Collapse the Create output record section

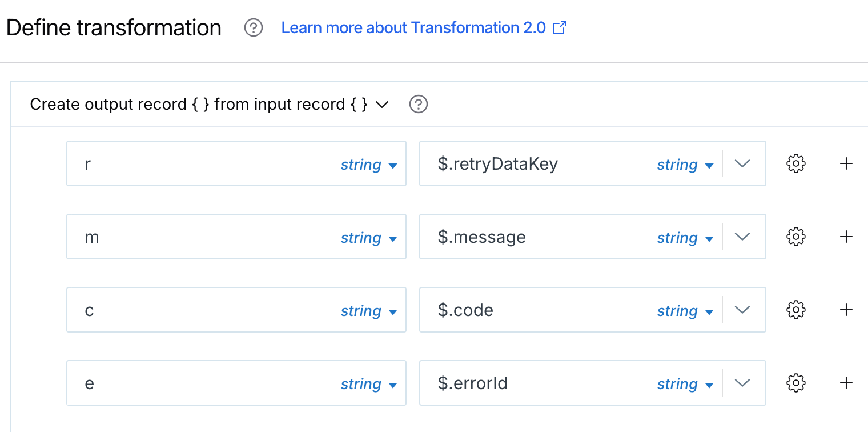[382, 105]
